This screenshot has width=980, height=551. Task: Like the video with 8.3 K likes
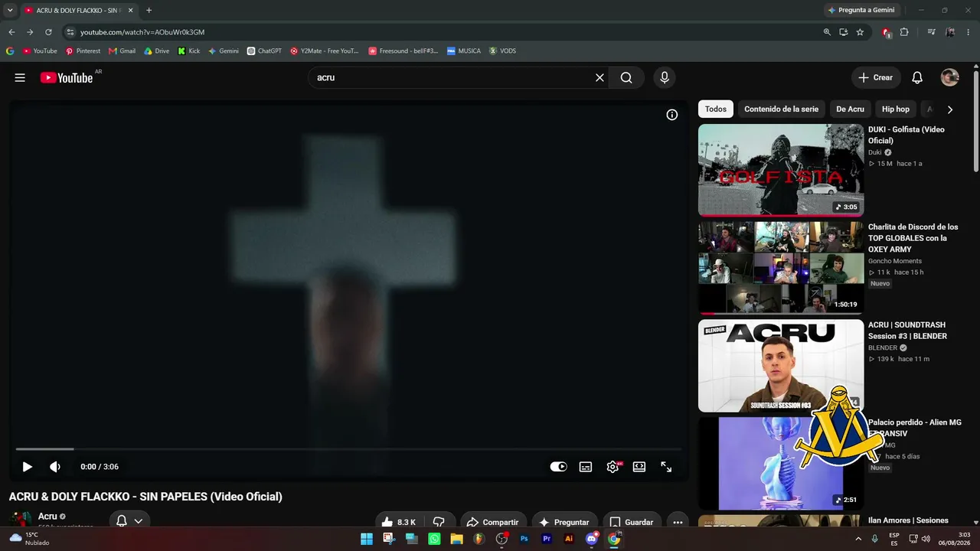[399, 522]
